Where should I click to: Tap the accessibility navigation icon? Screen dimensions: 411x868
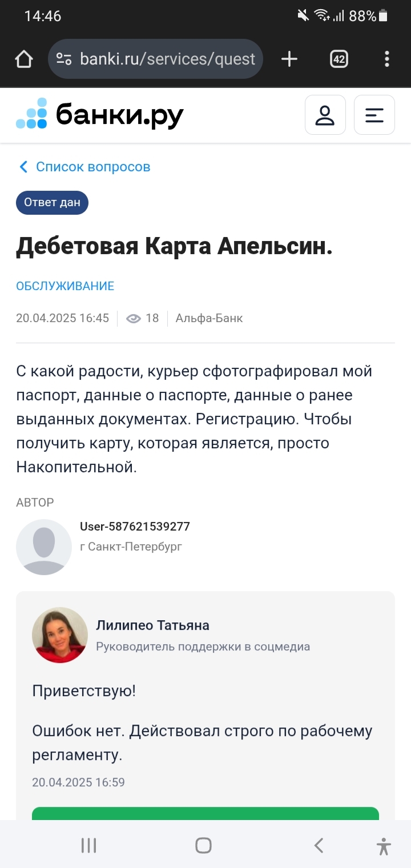pyautogui.click(x=384, y=845)
